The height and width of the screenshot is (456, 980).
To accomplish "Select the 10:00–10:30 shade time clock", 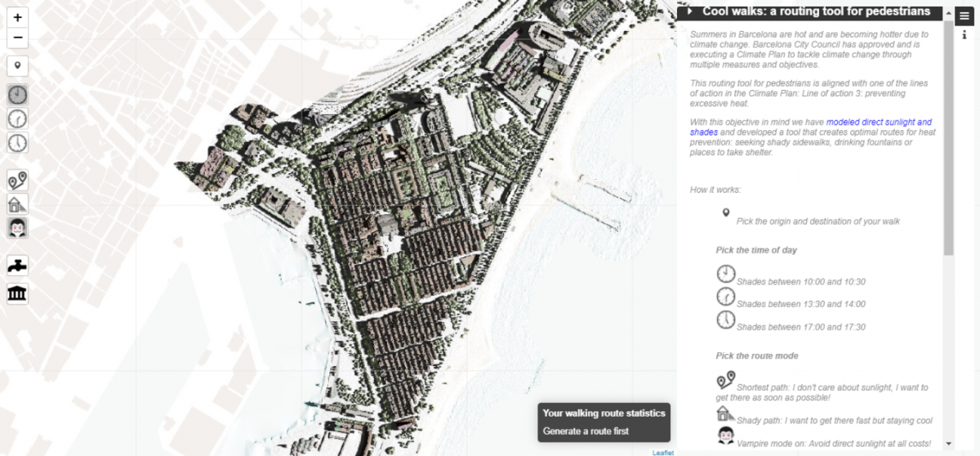I will pos(17,95).
